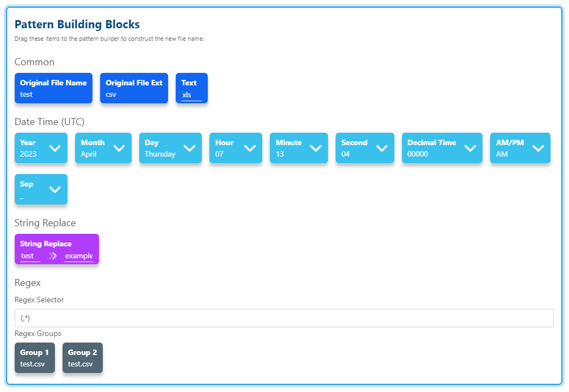Viewport: 569px width, 392px height.
Task: Select the Group 2 regex block
Action: [x=83, y=358]
